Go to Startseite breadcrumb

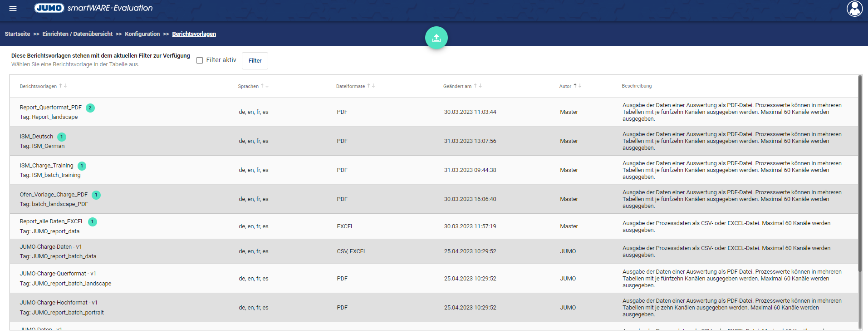point(17,34)
